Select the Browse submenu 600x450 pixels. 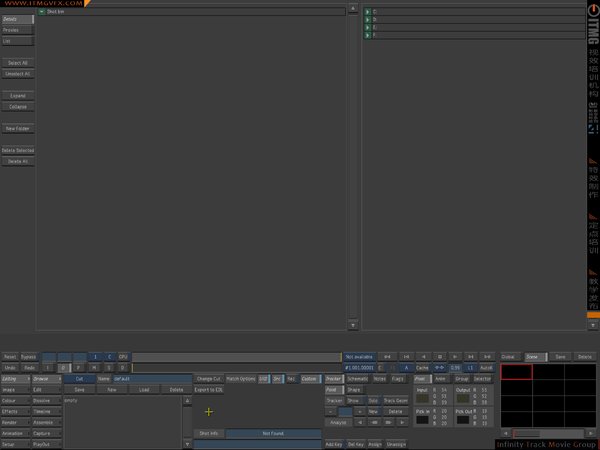(x=47, y=379)
